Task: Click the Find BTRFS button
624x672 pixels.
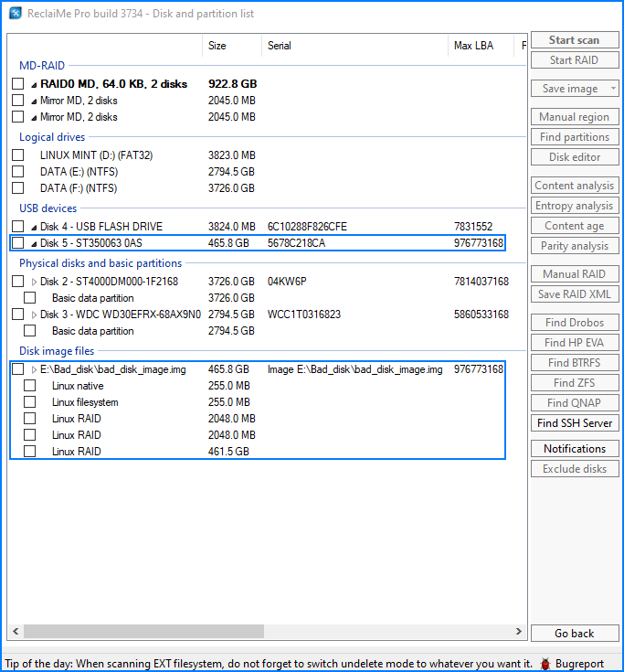Action: click(x=575, y=363)
